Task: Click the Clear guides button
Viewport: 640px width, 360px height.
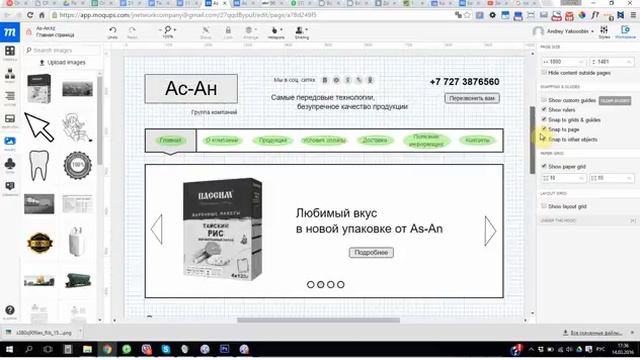Action: click(x=615, y=100)
